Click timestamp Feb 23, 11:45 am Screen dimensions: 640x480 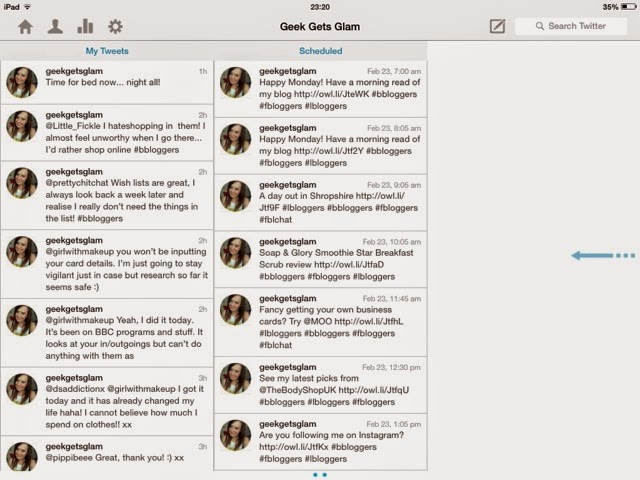pos(392,298)
